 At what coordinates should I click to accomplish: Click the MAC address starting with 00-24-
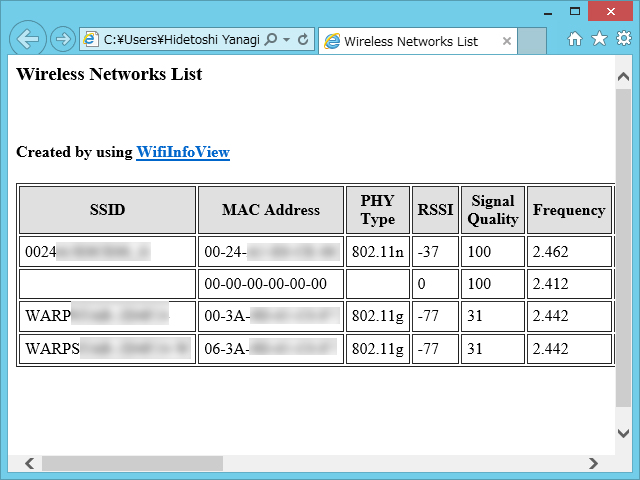click(x=271, y=252)
